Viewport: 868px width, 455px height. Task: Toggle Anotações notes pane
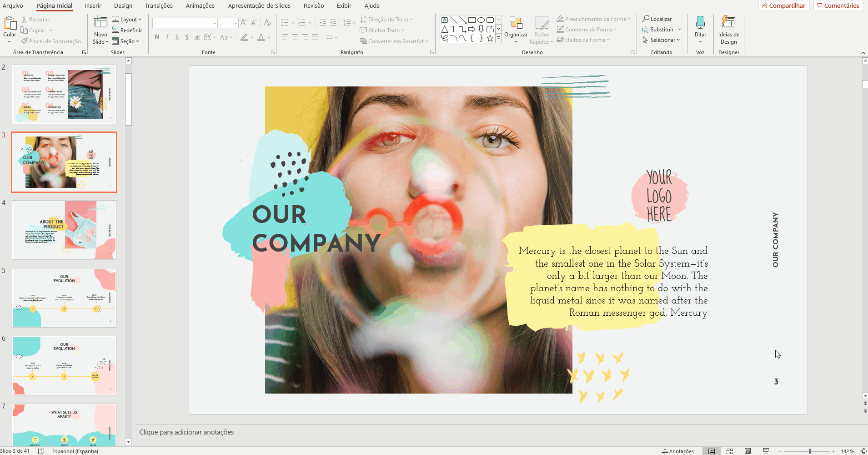[x=677, y=451]
